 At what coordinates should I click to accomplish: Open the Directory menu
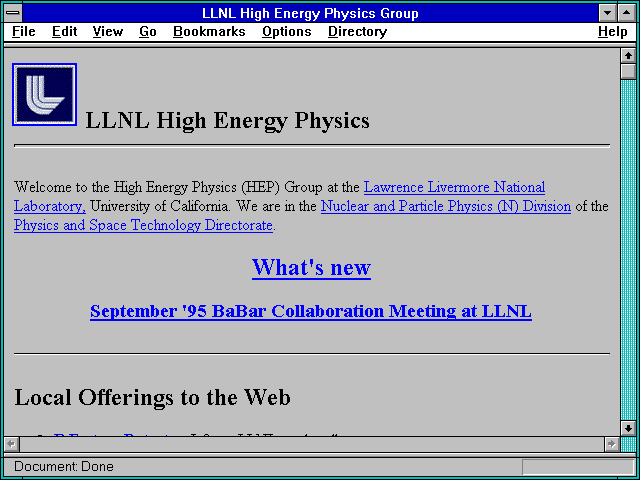[x=358, y=32]
